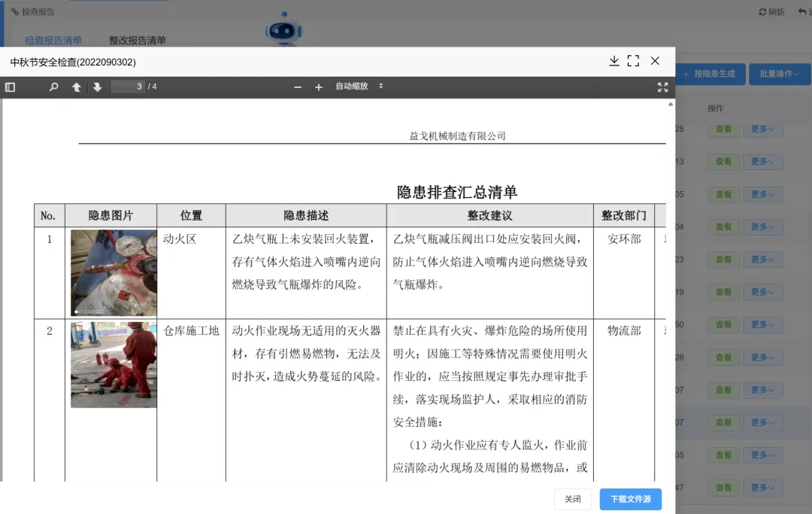Click 刷新 refresh in background page
812x514 pixels.
coord(771,11)
